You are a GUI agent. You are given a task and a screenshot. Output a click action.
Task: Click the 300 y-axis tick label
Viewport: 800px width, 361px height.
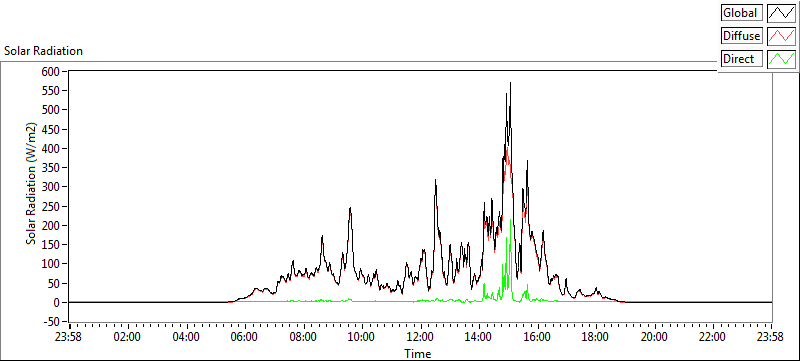[x=51, y=187]
